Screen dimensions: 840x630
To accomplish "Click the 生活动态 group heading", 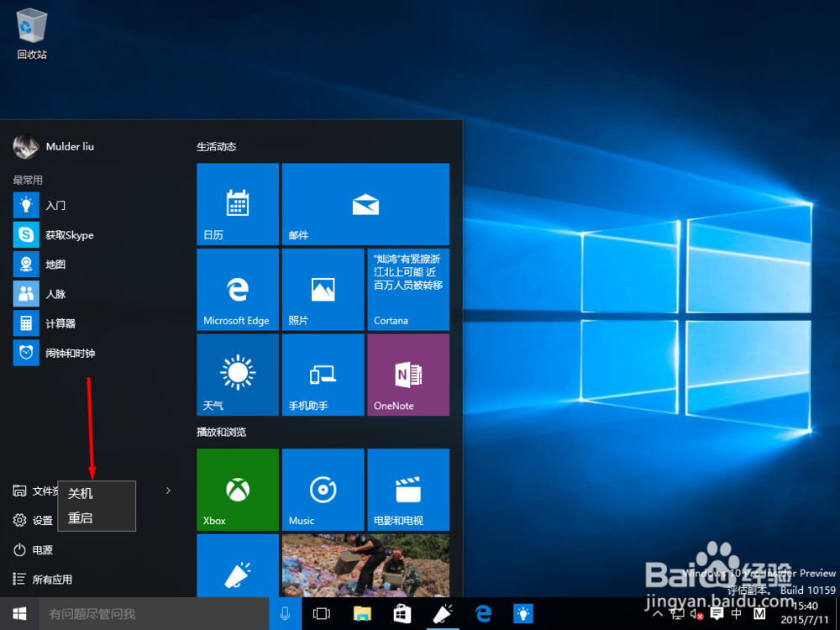I will pos(217,146).
